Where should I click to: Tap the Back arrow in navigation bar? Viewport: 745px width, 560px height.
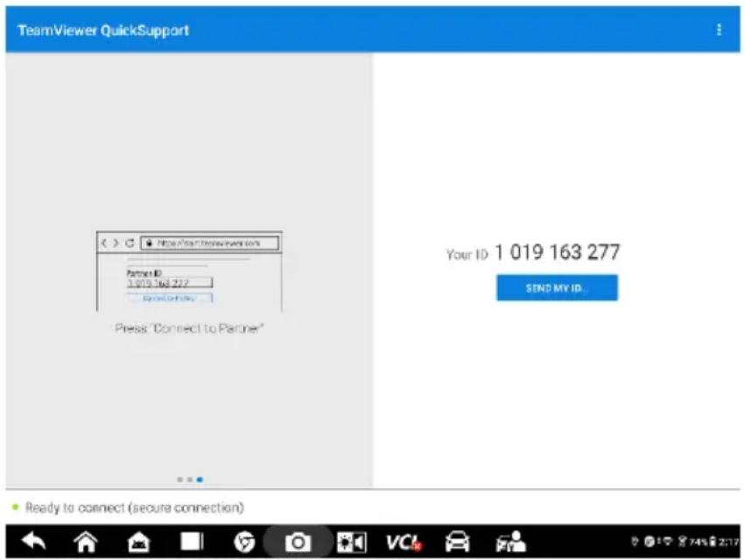[x=34, y=541]
